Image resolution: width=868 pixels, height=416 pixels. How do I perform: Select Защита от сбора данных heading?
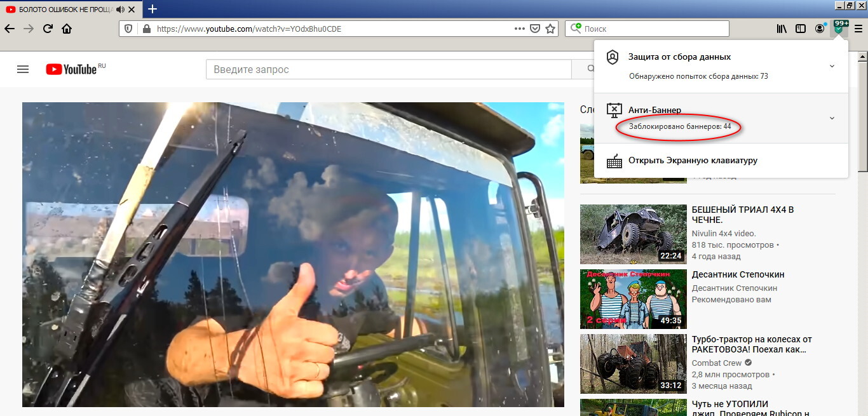tap(679, 57)
